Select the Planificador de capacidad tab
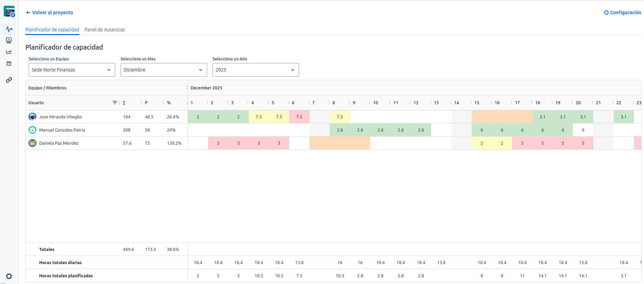This screenshot has height=284, width=644. click(52, 30)
